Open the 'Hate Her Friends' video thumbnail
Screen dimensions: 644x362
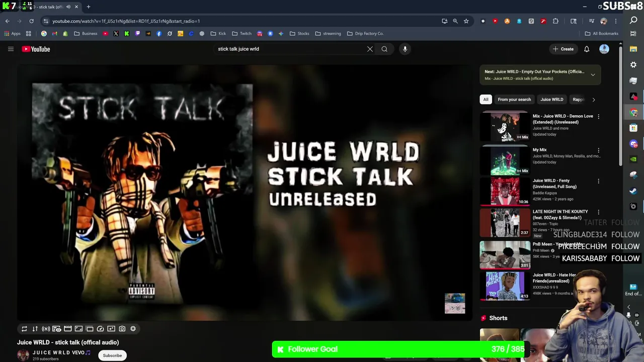pyautogui.click(x=505, y=286)
